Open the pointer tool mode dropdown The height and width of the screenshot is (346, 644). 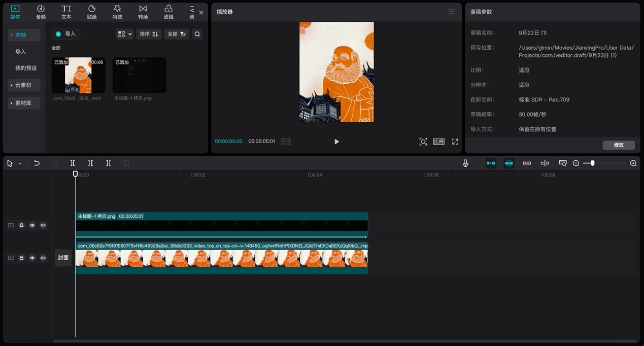coord(20,163)
